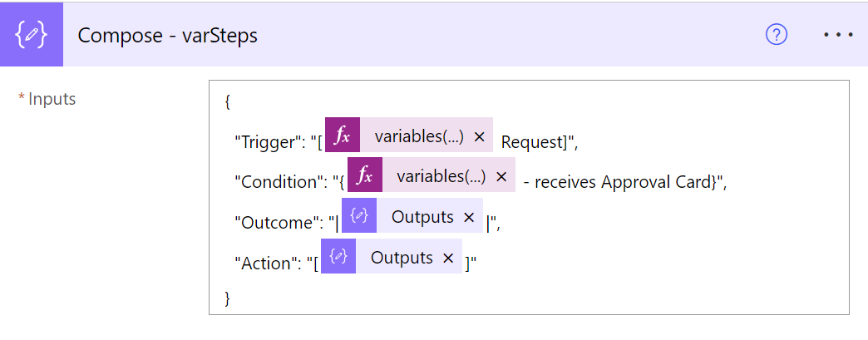Place cursor in the "Request]" text
Viewport: 868px width, 340px height.
tap(534, 142)
